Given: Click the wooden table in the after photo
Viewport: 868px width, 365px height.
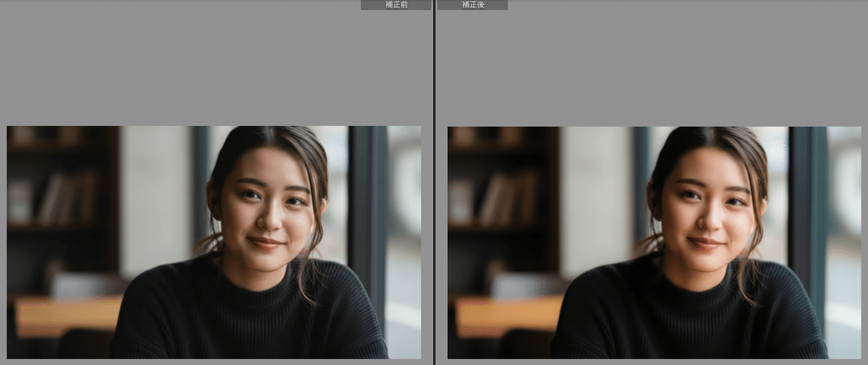Looking at the screenshot, I should point(506,314).
